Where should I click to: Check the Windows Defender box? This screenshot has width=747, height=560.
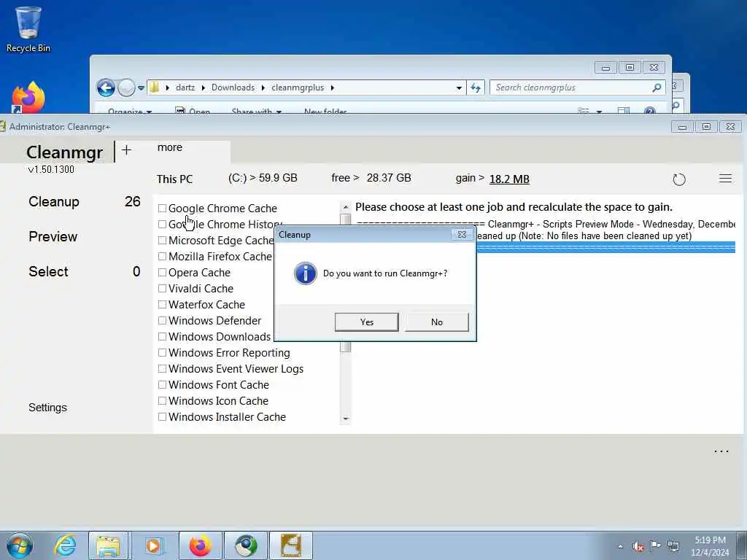(x=162, y=321)
